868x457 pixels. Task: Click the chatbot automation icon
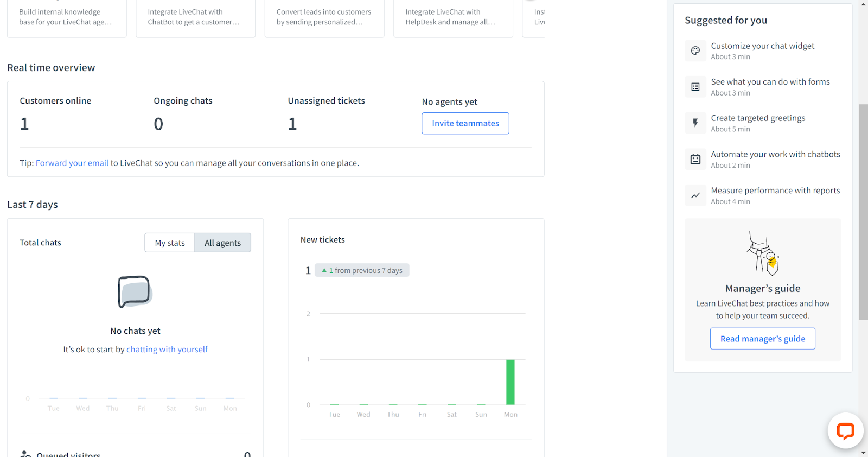pos(695,160)
